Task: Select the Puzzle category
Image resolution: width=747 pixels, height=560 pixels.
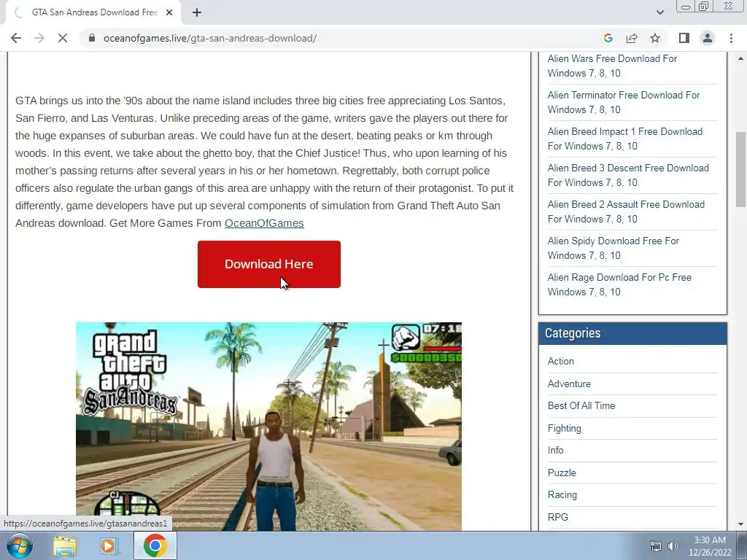Action: (562, 472)
